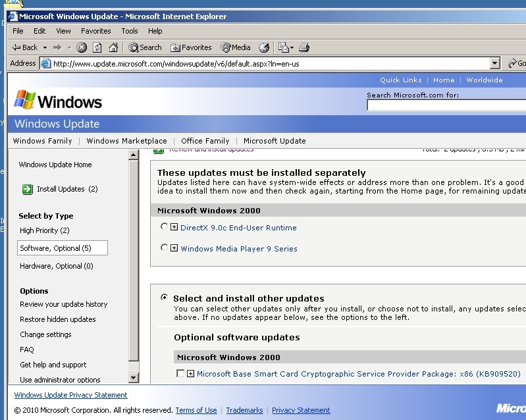Print the page with Print icon
Image resolution: width=526 pixels, height=420 pixels.
coord(304,47)
